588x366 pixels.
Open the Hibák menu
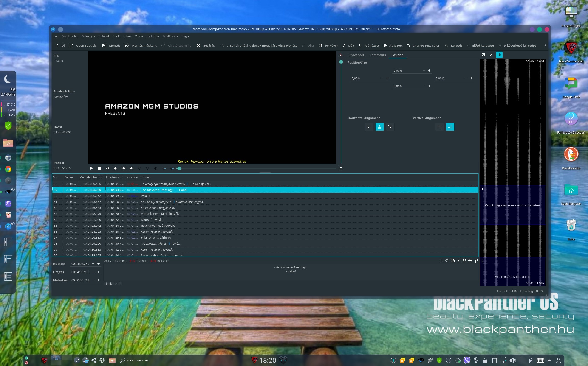(x=127, y=36)
